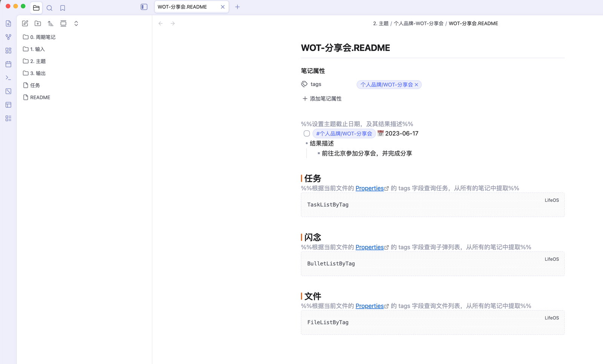Screen dimensions: 603x364
Task: Click the BulletListByTag code block
Action: tap(433, 264)
